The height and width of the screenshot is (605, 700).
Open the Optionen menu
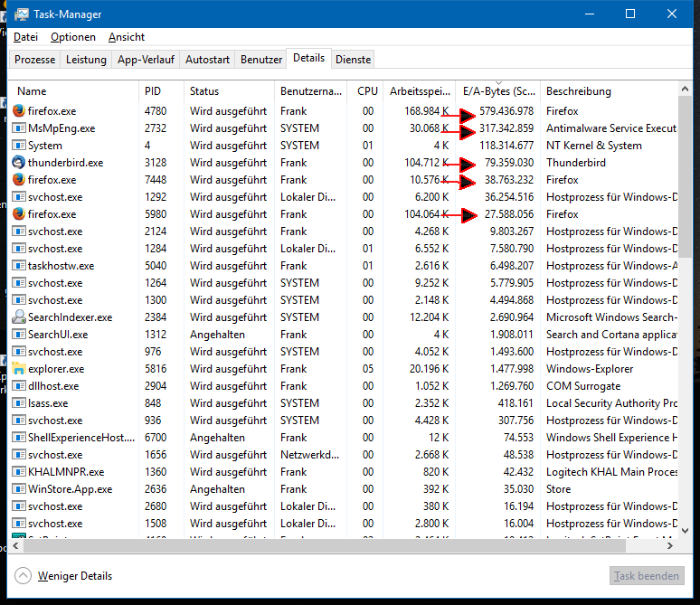coord(73,37)
